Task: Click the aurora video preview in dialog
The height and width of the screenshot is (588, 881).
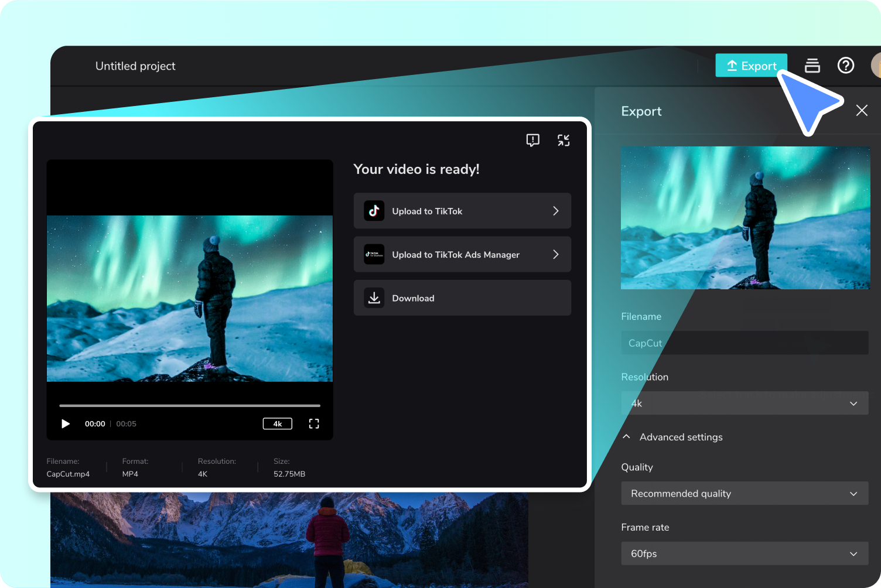Action: [x=190, y=299]
